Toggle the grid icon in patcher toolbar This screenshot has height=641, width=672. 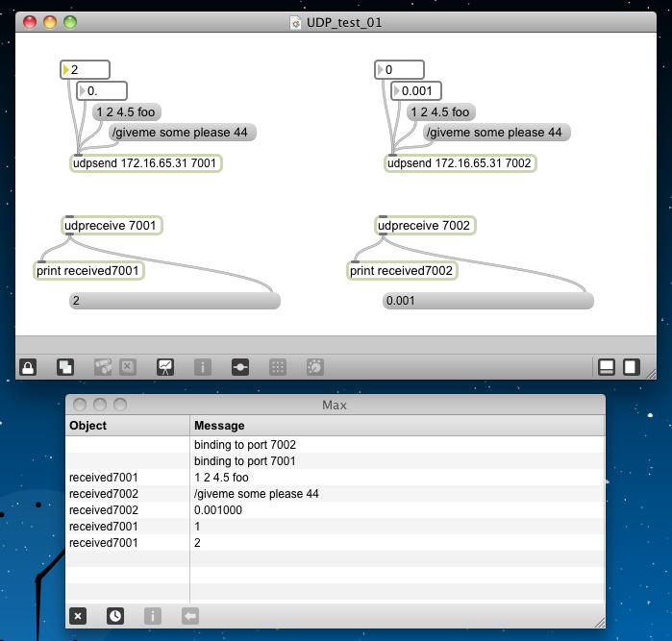coord(278,367)
